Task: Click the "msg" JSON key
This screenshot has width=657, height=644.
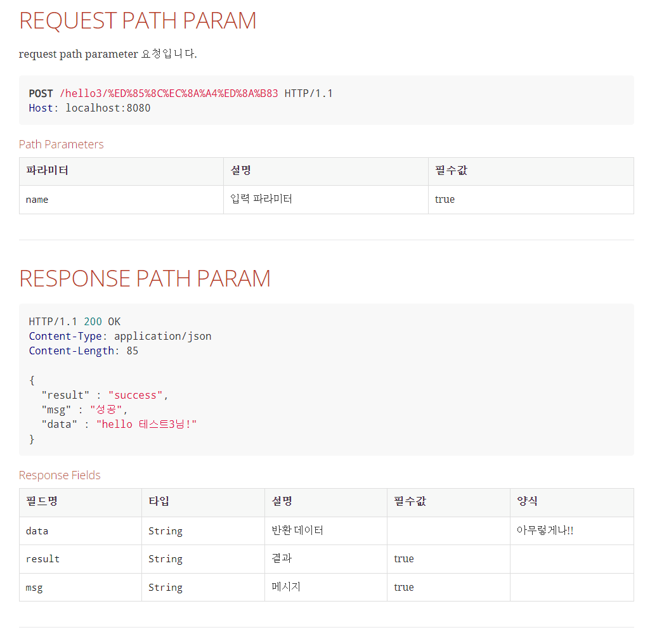Action: [56, 410]
